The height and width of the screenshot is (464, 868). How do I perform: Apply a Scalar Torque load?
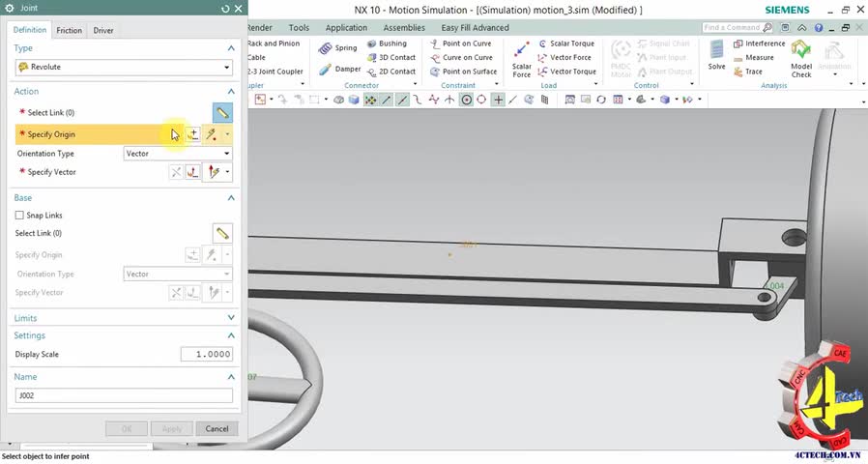tap(565, 43)
